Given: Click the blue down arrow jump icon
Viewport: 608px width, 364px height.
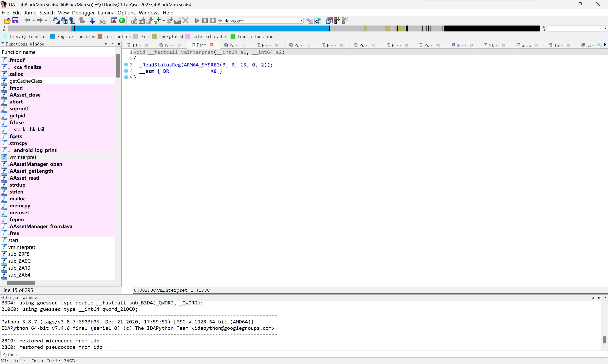Looking at the screenshot, I should 92,21.
